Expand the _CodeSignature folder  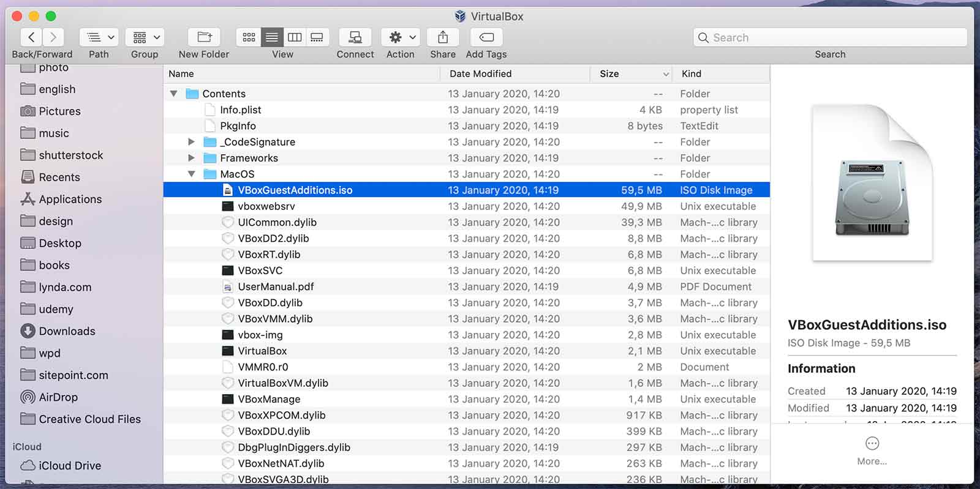coord(191,142)
